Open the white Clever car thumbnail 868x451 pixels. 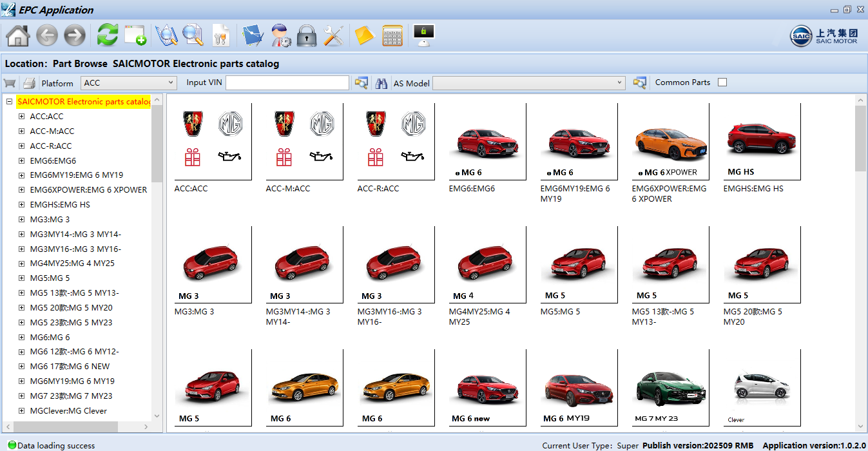(762, 388)
